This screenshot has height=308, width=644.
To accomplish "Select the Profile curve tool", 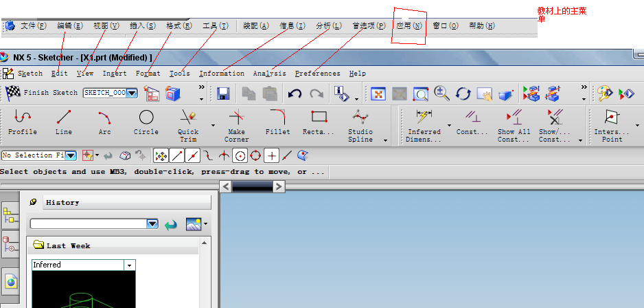I will coord(23,122).
